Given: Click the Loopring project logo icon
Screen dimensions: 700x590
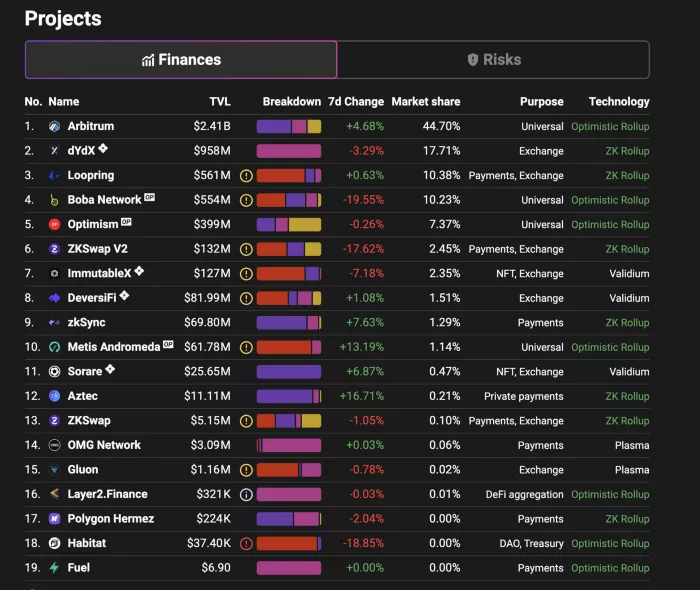Looking at the screenshot, I should 54,175.
